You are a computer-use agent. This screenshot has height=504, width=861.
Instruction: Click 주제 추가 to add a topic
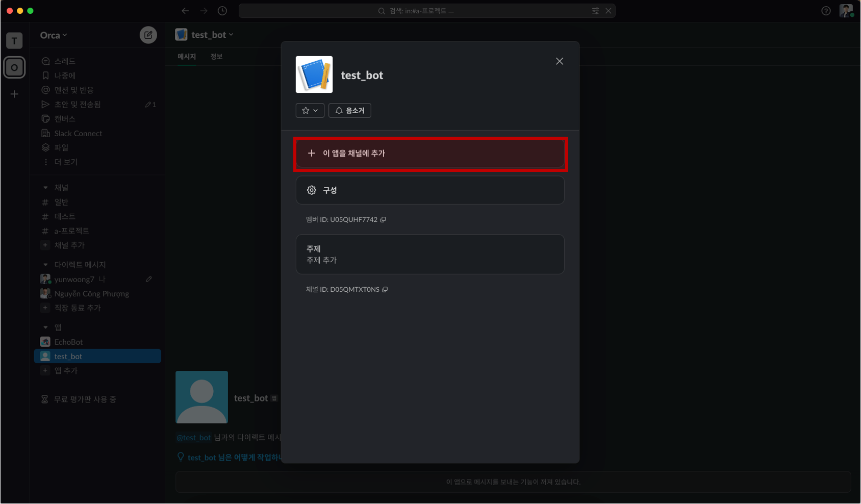click(322, 260)
